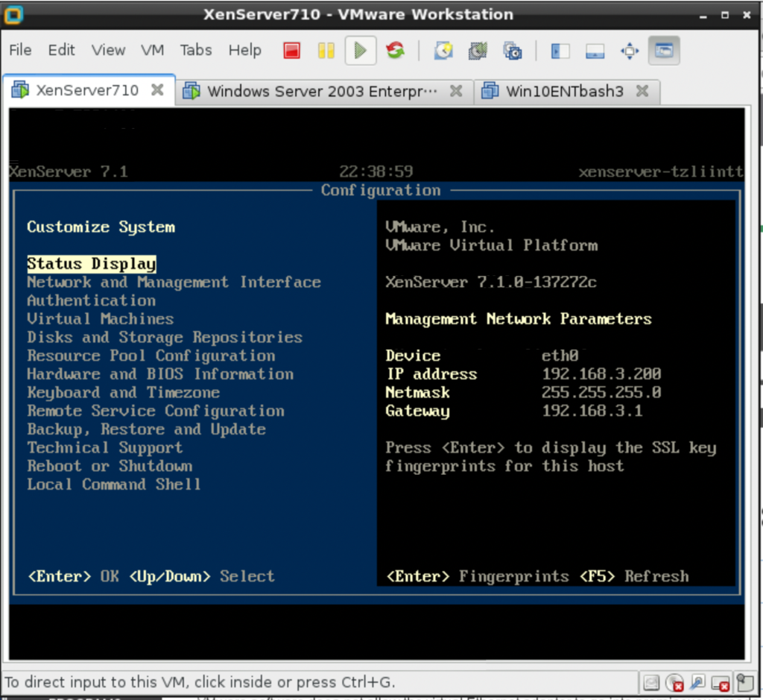Image resolution: width=763 pixels, height=700 pixels.
Task: Suspend the VM with the yellow pause icon
Action: (326, 50)
